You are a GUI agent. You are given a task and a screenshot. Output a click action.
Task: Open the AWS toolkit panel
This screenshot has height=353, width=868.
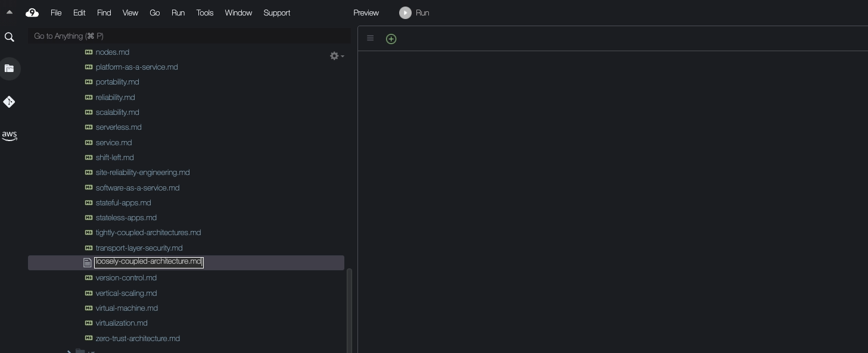9,136
